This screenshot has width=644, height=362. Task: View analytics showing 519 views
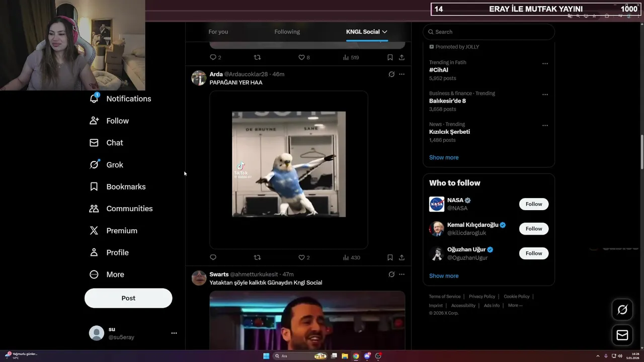pos(351,57)
